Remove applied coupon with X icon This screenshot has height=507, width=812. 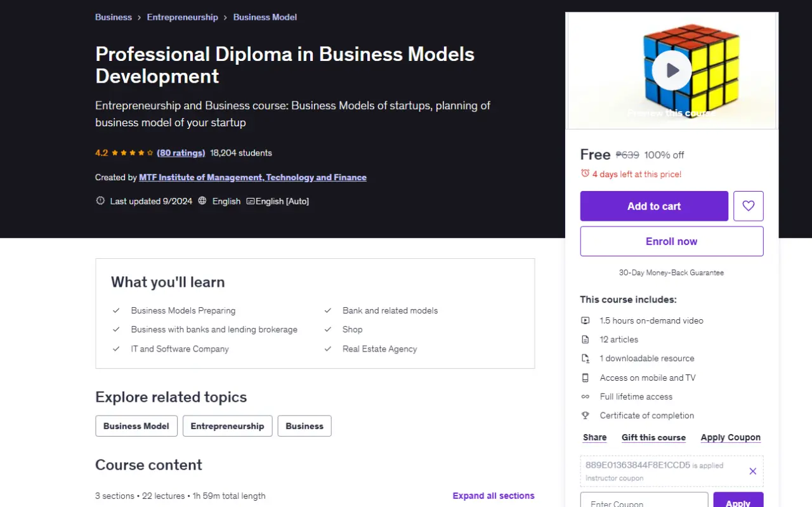pos(752,471)
